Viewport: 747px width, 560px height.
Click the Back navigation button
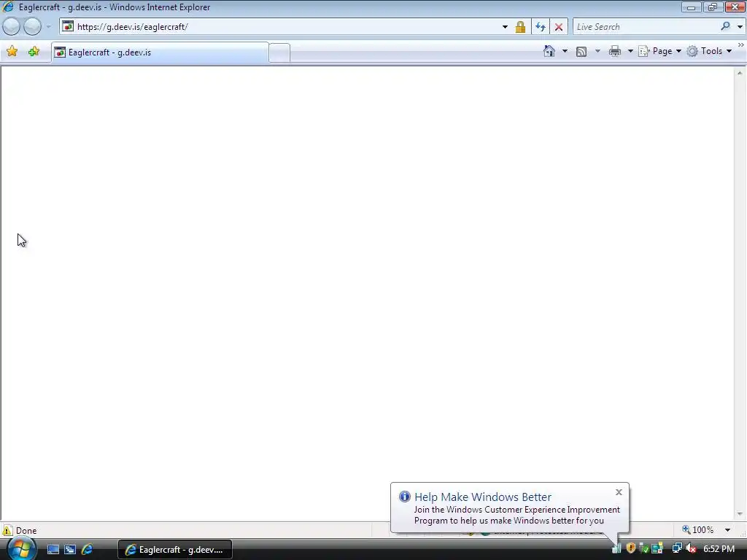pyautogui.click(x=12, y=27)
